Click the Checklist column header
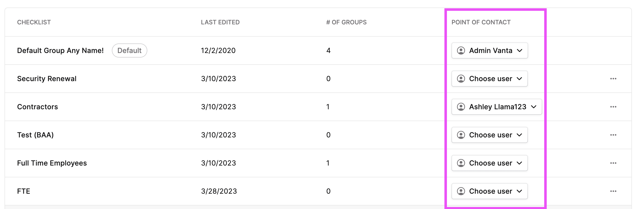This screenshot has height=209, width=644. [34, 22]
